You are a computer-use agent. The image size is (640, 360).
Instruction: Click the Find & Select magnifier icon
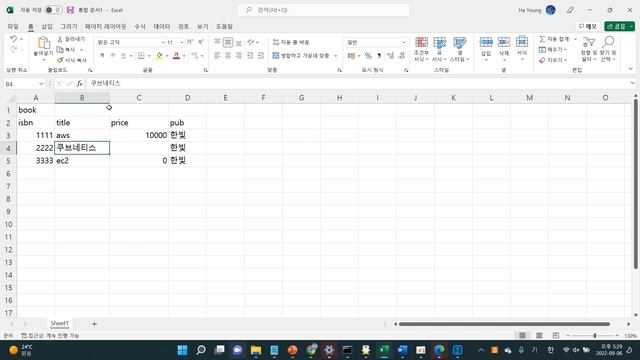pos(608,42)
